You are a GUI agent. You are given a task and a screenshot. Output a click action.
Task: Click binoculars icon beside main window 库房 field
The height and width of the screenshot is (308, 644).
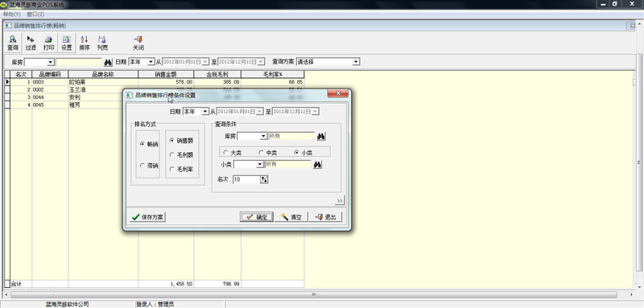pyautogui.click(x=108, y=62)
